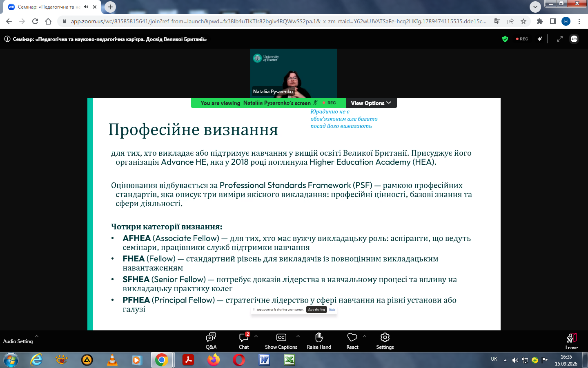This screenshot has width=588, height=368.
Task: Enter full screen with the arrows icon
Action: pos(560,39)
